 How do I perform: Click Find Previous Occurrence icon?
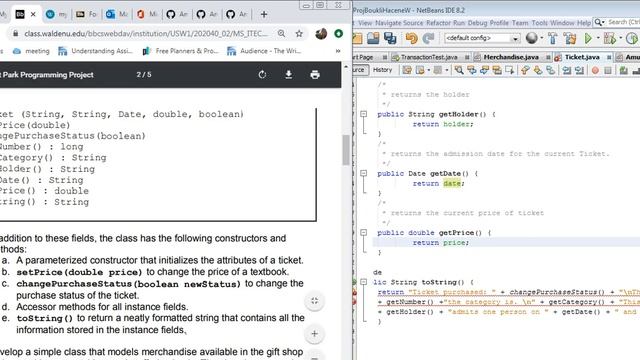tap(471, 70)
